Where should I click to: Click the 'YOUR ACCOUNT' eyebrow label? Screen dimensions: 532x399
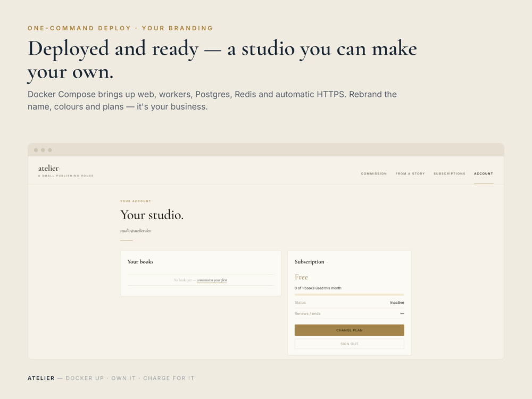pos(135,201)
